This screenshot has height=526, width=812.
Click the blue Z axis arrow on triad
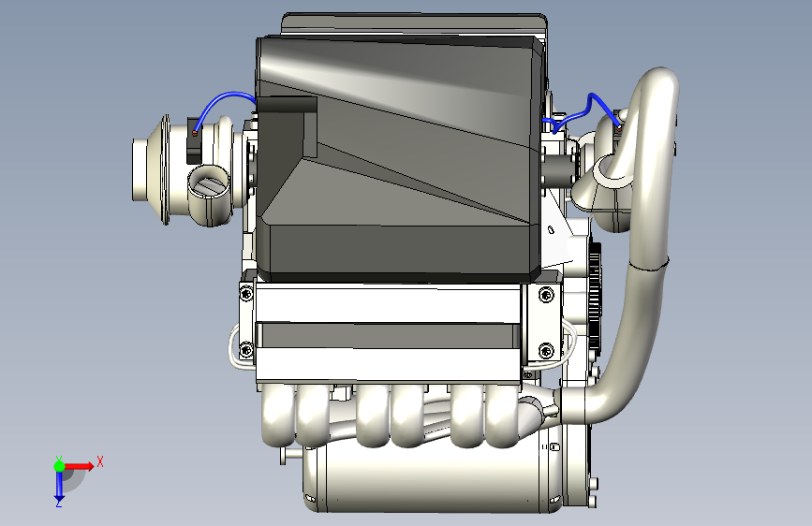[59, 487]
